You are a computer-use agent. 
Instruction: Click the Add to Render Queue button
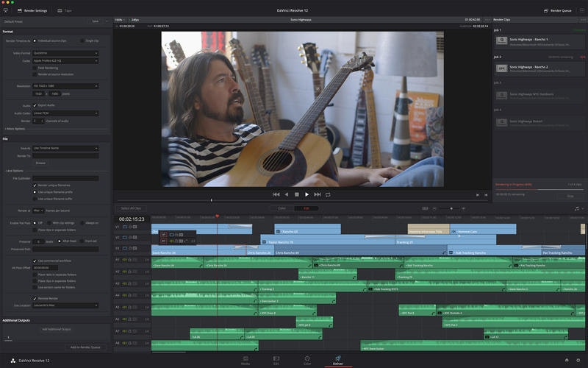click(85, 347)
